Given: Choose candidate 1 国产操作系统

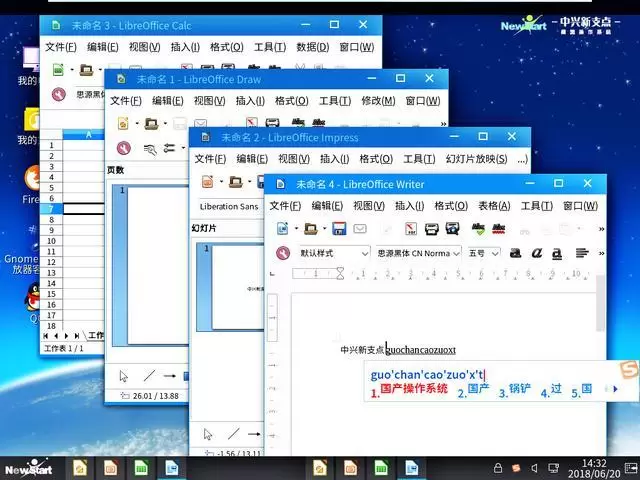Looking at the screenshot, I should [408, 392].
